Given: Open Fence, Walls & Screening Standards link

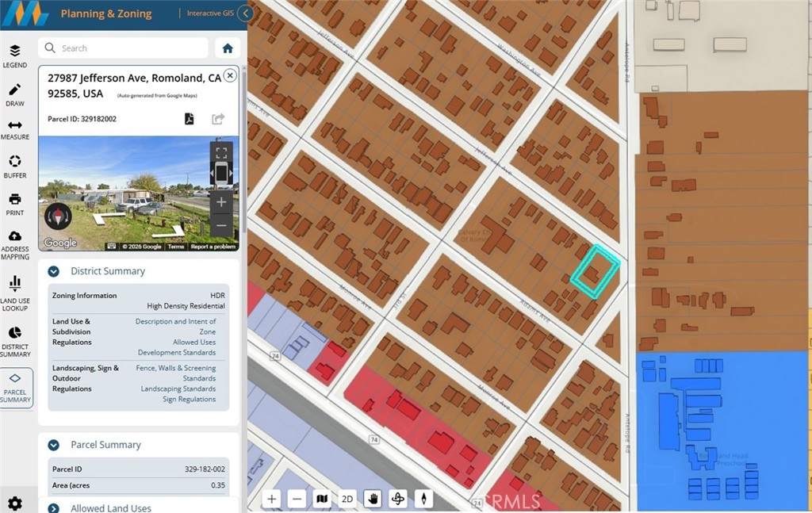Looking at the screenshot, I should (x=175, y=373).
